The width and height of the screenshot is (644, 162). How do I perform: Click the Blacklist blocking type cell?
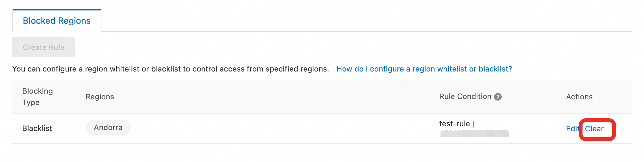coord(37,128)
